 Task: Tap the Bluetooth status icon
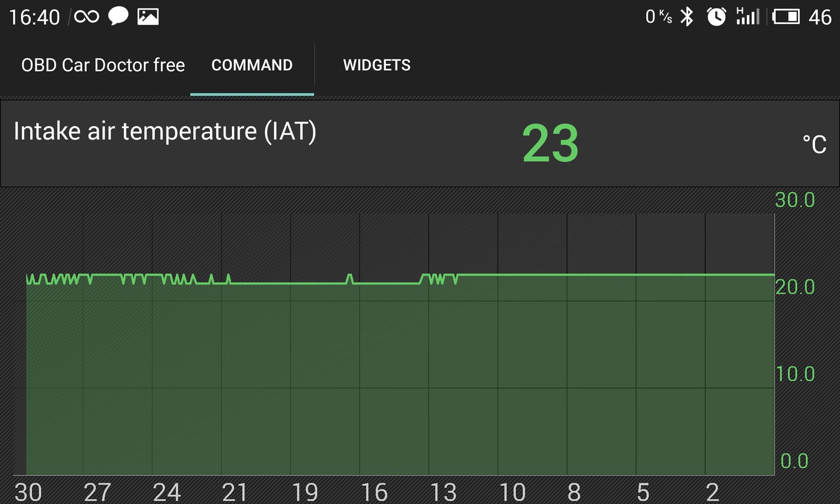pos(687,17)
